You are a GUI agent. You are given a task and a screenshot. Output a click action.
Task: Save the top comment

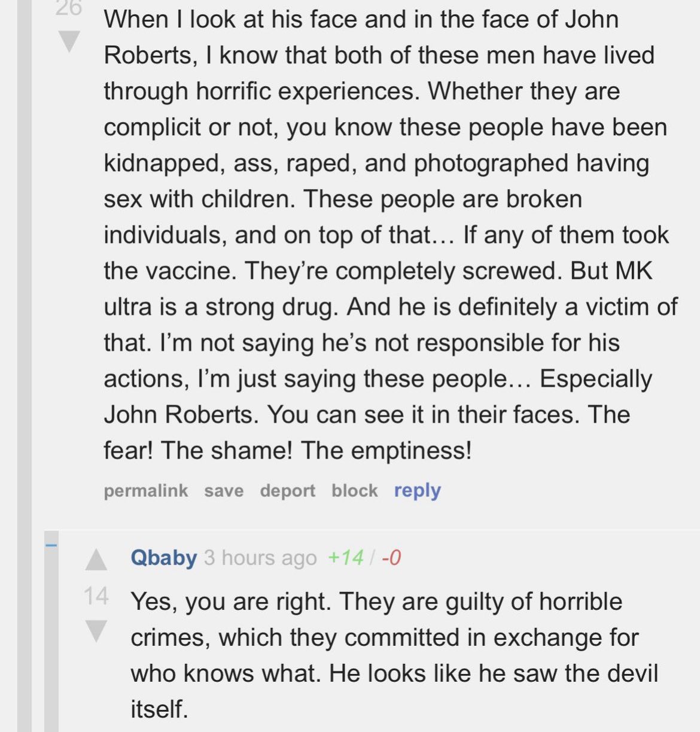click(x=224, y=491)
